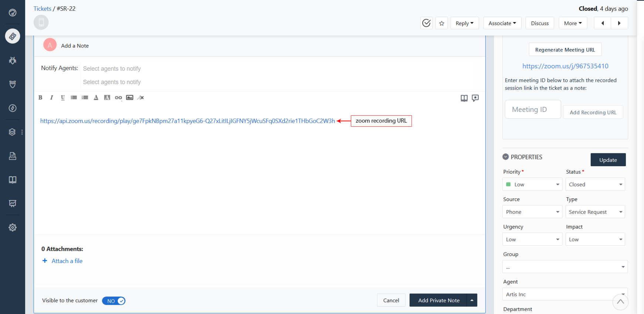Click the Meeting ID input field
This screenshot has width=644, height=314.
coord(533,109)
